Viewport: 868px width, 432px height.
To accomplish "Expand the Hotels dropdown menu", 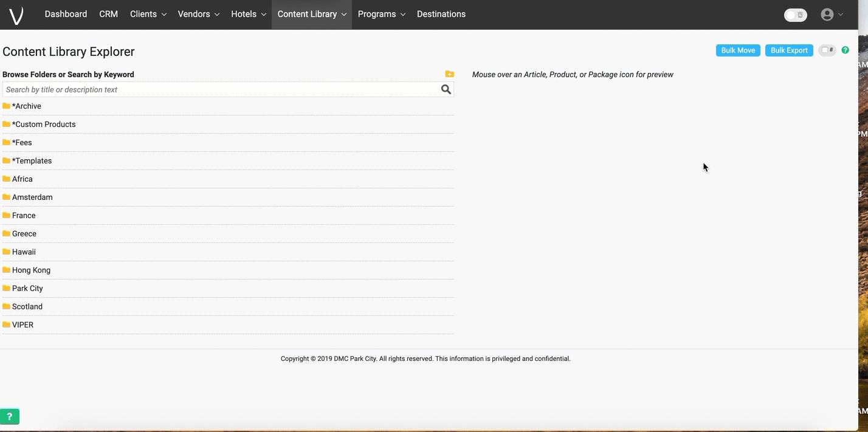I will 249,14.
